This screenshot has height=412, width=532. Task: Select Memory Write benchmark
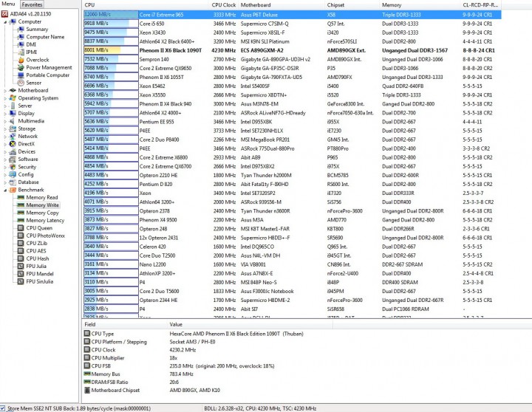pyautogui.click(x=42, y=205)
